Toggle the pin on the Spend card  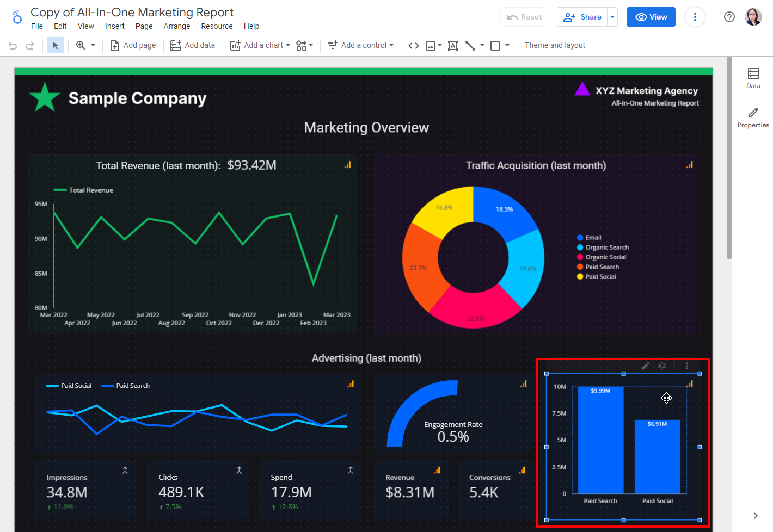352,469
